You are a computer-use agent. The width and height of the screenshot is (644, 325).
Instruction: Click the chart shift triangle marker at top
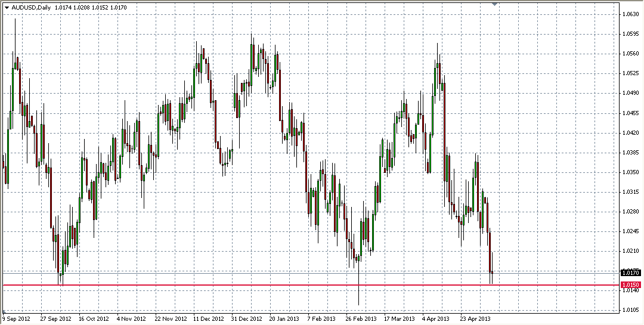click(x=495, y=4)
